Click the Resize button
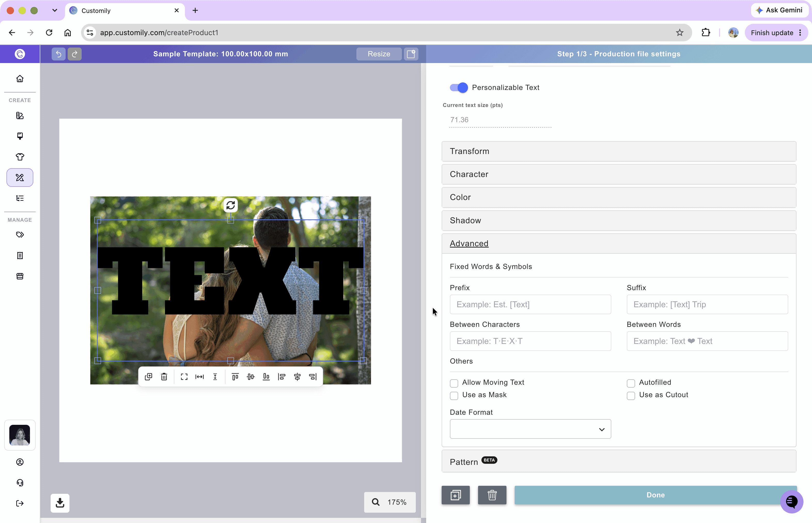Screen dimensions: 812x523 (x=379, y=54)
